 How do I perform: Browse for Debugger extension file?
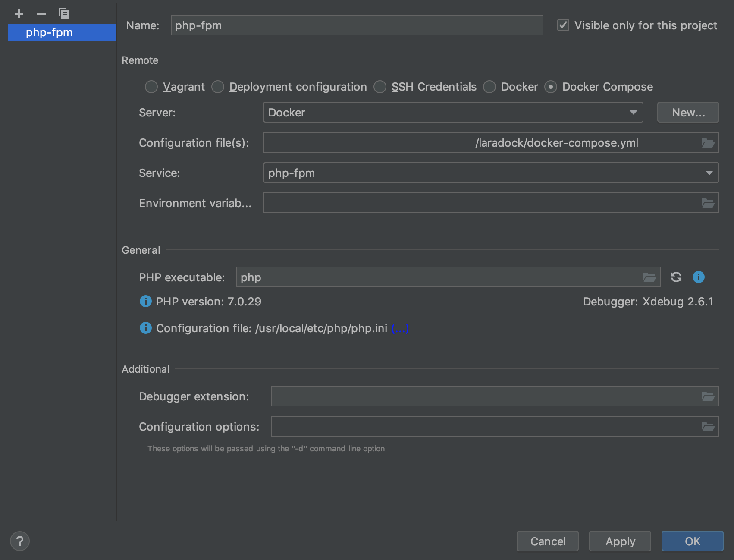[x=708, y=396]
